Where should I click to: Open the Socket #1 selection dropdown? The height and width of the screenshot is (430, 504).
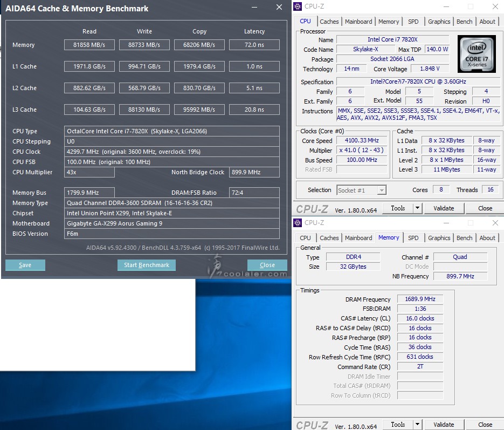(x=361, y=190)
